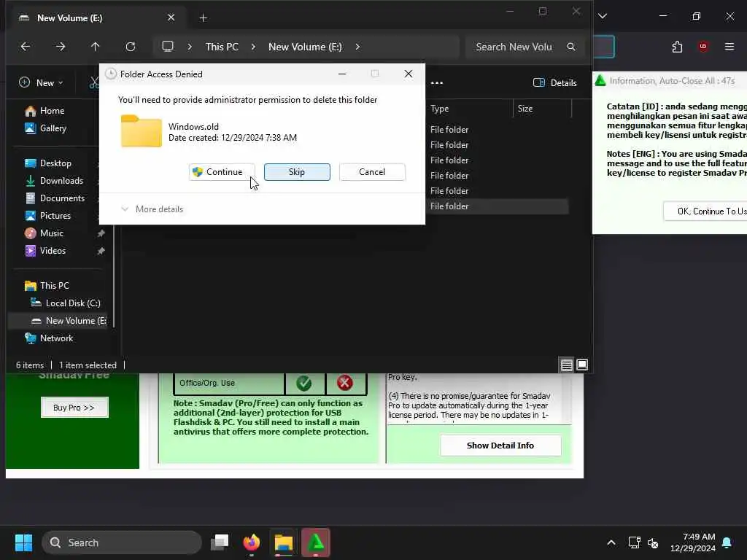Switch to details list view icon

(x=566, y=365)
